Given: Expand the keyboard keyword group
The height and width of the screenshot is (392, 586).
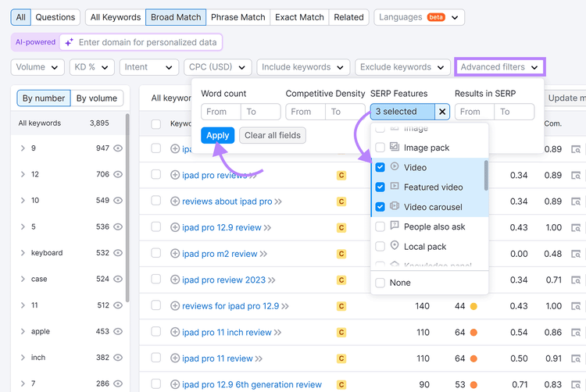Looking at the screenshot, I should [23, 253].
